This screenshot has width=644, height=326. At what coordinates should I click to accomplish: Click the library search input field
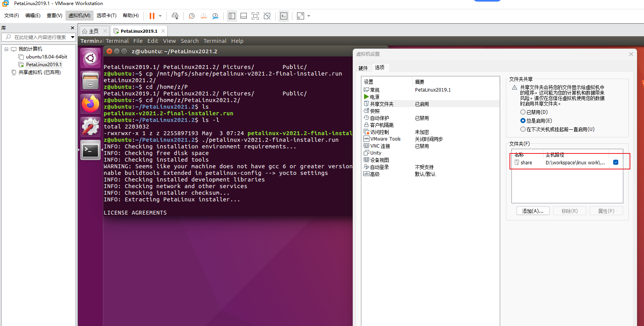coord(39,37)
